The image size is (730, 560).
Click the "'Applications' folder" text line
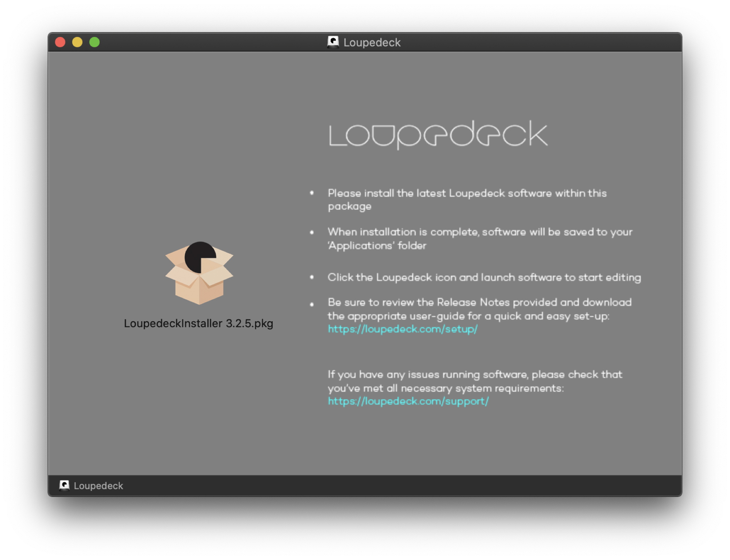(377, 246)
